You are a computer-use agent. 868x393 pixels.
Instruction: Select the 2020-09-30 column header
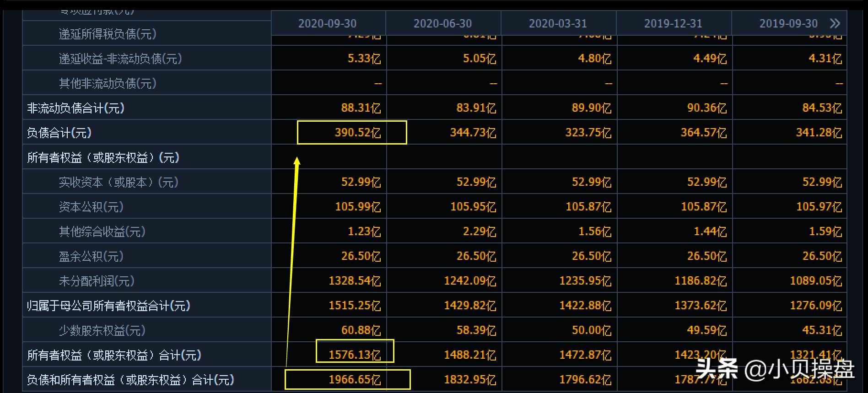click(327, 23)
